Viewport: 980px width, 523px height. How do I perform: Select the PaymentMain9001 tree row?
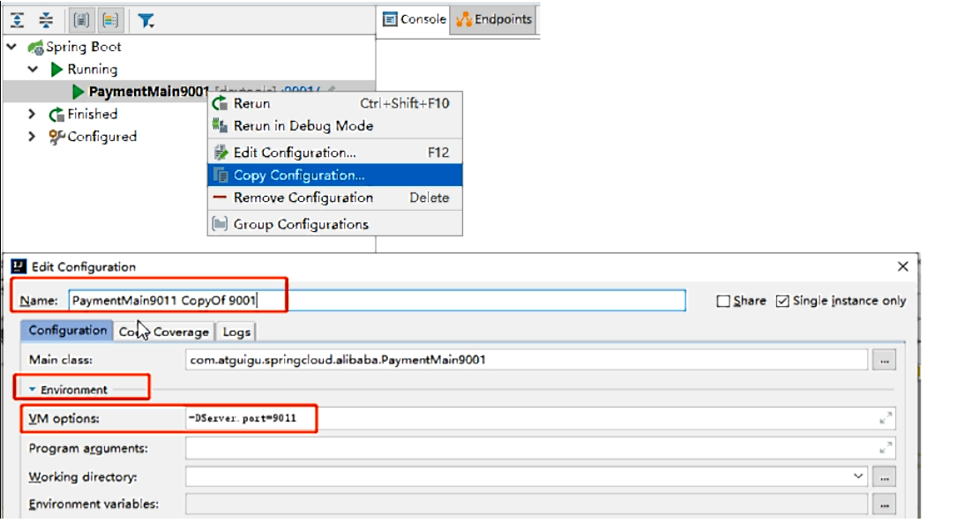click(190, 92)
